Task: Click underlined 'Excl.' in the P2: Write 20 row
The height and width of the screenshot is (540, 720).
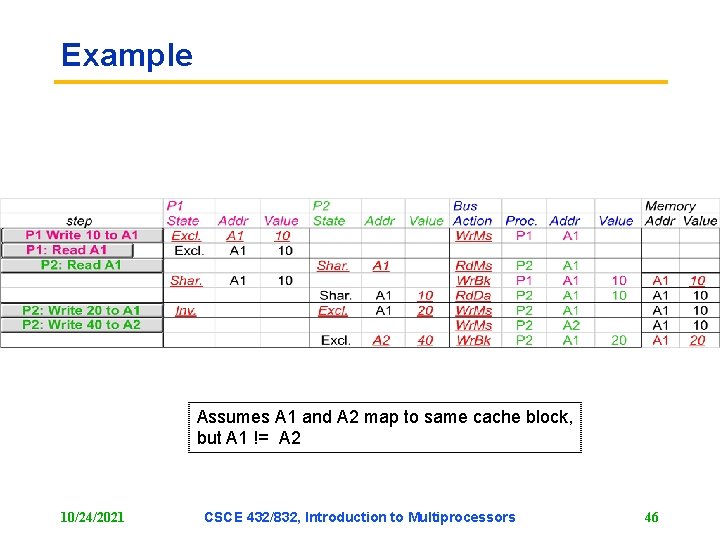Action: click(x=333, y=311)
